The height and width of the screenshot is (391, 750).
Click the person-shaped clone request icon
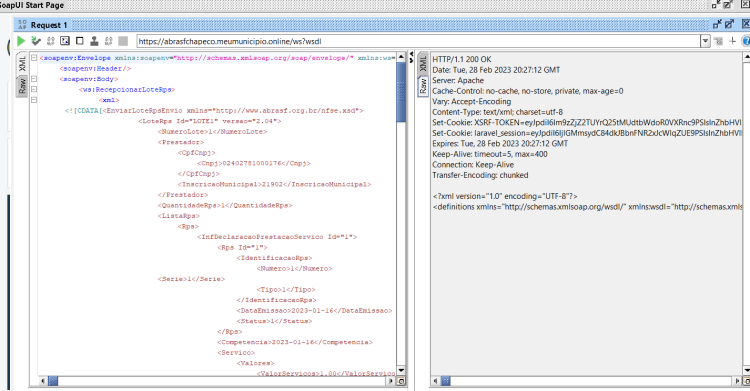pos(94,41)
